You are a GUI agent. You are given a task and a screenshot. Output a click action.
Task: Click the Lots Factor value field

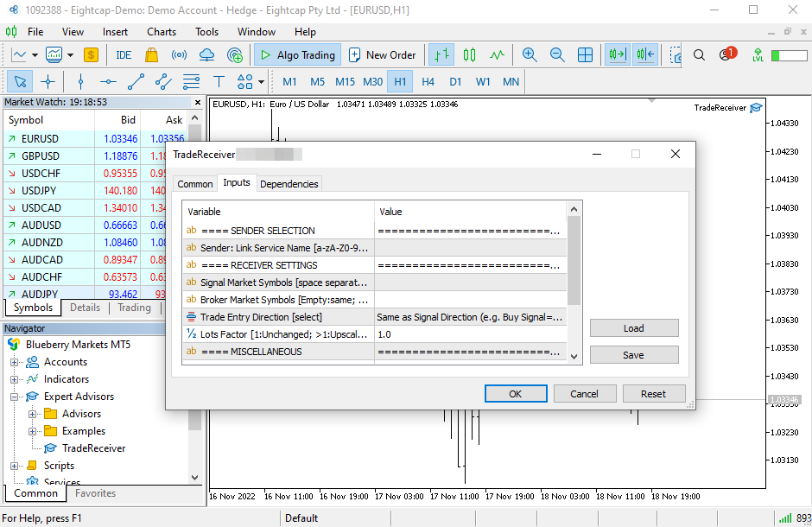(470, 334)
